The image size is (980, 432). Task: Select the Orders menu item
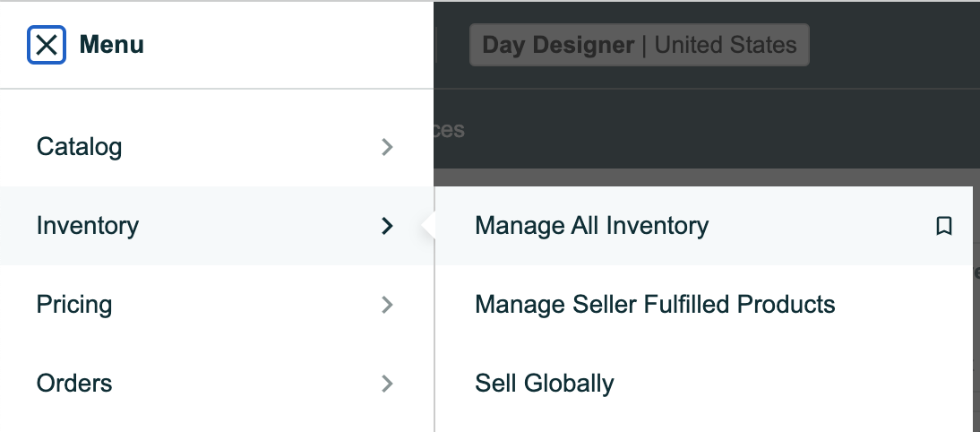coord(216,384)
